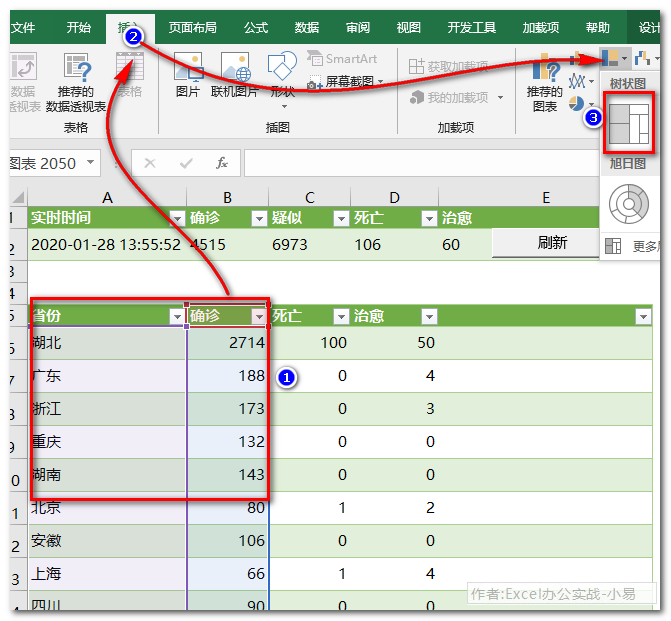Click the 更多 hierarchy charts icon
The height and width of the screenshot is (621, 671).
point(613,246)
